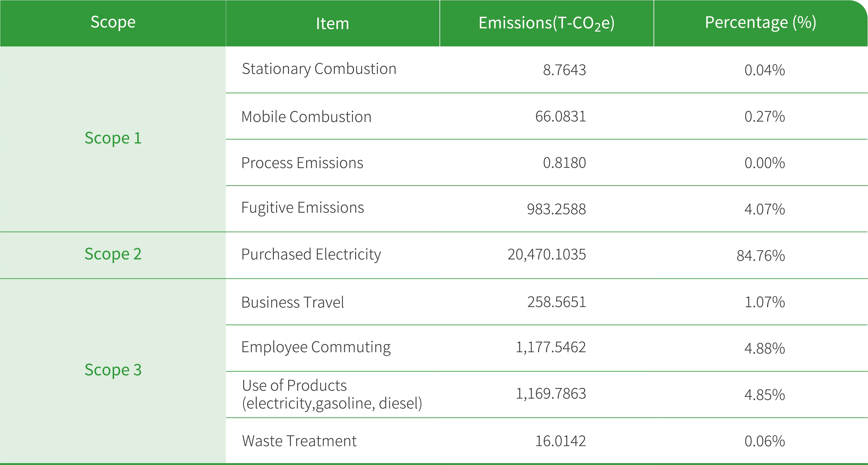
Task: Click the Purchased Electricity emissions value
Action: 546,254
